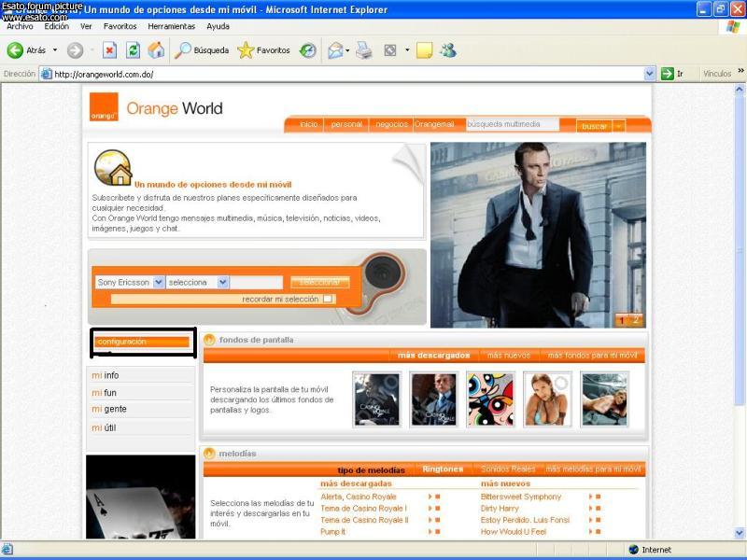Viewport: 747px width, 560px height.
Task: Open the Estoy Perdido, Luis Fonsi ringtone link
Action: pos(525,520)
